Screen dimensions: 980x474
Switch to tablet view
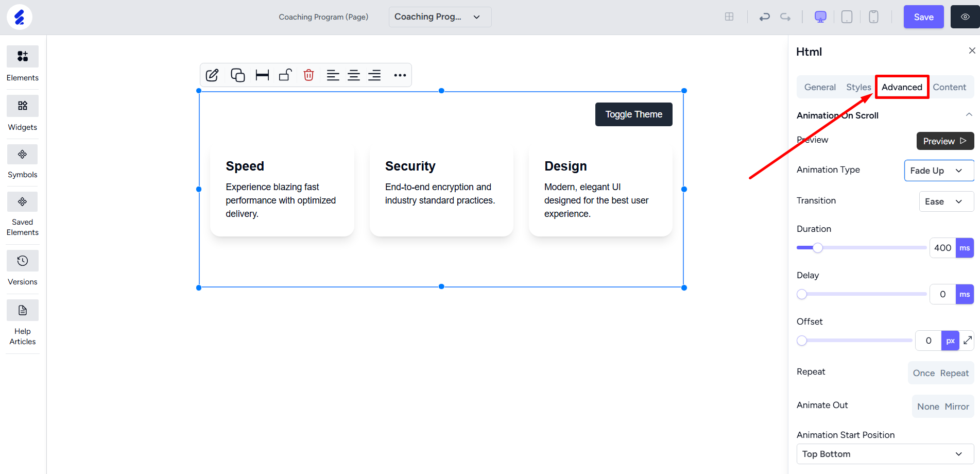pos(847,17)
